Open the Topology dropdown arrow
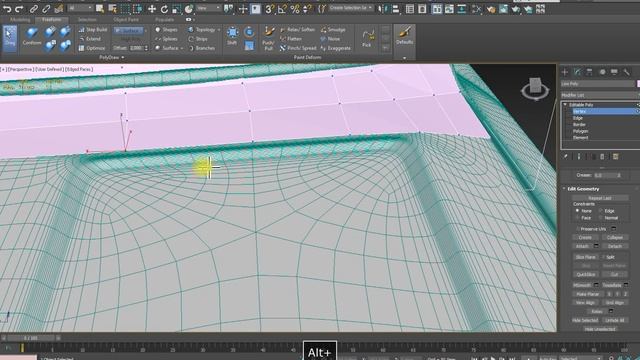 [219, 30]
